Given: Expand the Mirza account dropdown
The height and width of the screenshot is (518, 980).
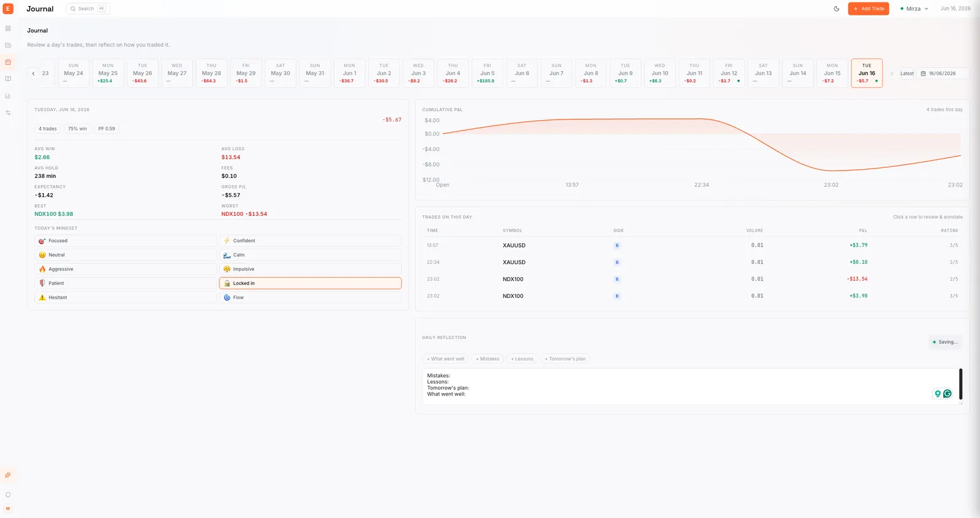Looking at the screenshot, I should (x=914, y=9).
